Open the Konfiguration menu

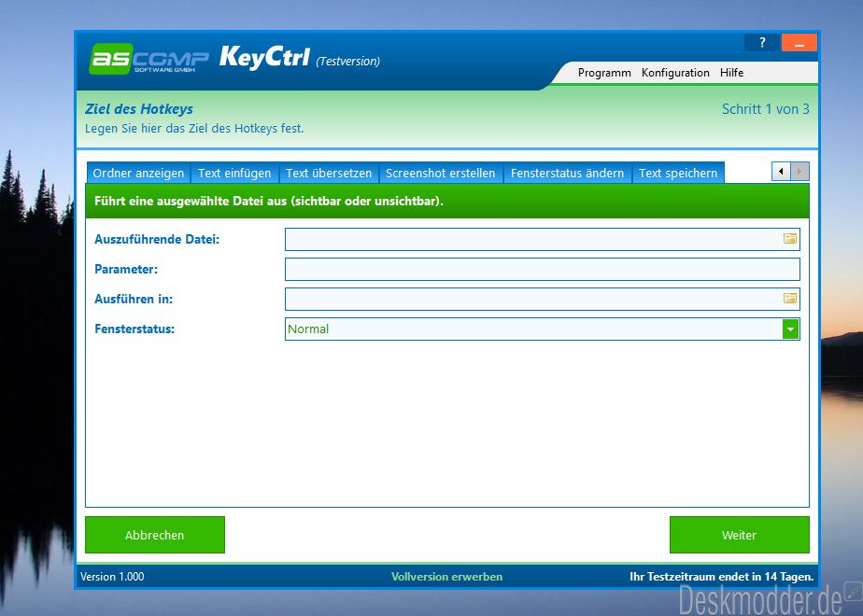pos(675,73)
